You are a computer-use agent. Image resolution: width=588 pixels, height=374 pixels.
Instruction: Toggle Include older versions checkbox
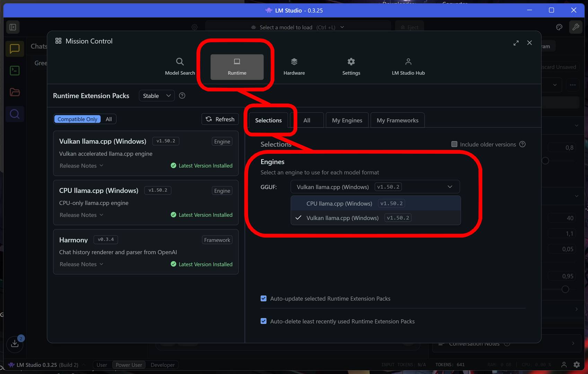click(x=454, y=144)
